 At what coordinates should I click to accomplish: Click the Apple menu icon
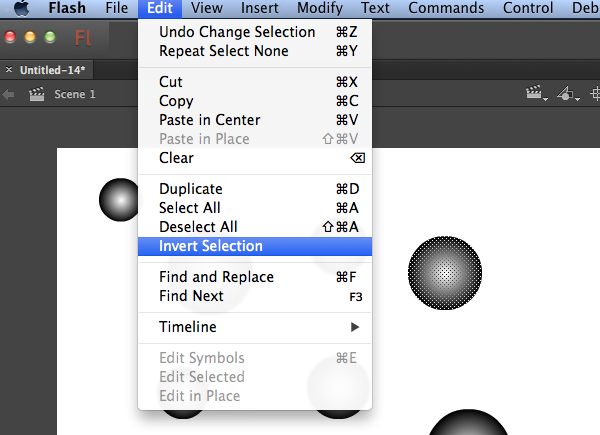(21, 9)
